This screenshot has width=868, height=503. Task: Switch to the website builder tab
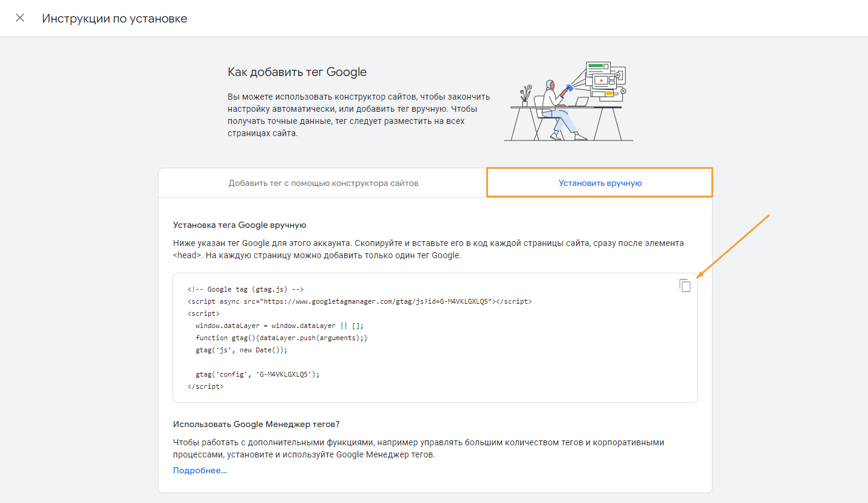[323, 183]
